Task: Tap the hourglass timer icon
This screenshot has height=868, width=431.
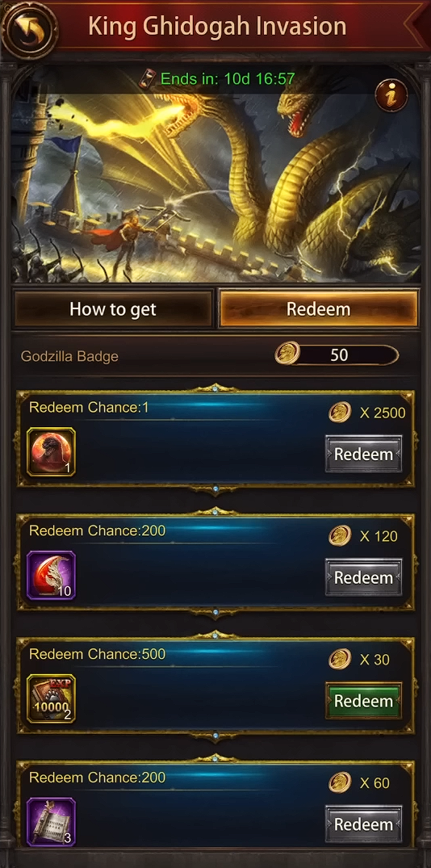Action: (x=149, y=78)
